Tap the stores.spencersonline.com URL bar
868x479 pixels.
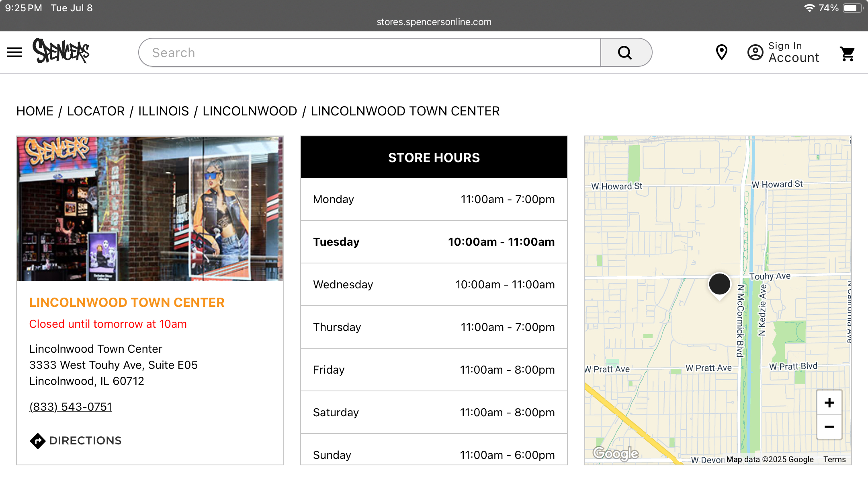pos(434,22)
